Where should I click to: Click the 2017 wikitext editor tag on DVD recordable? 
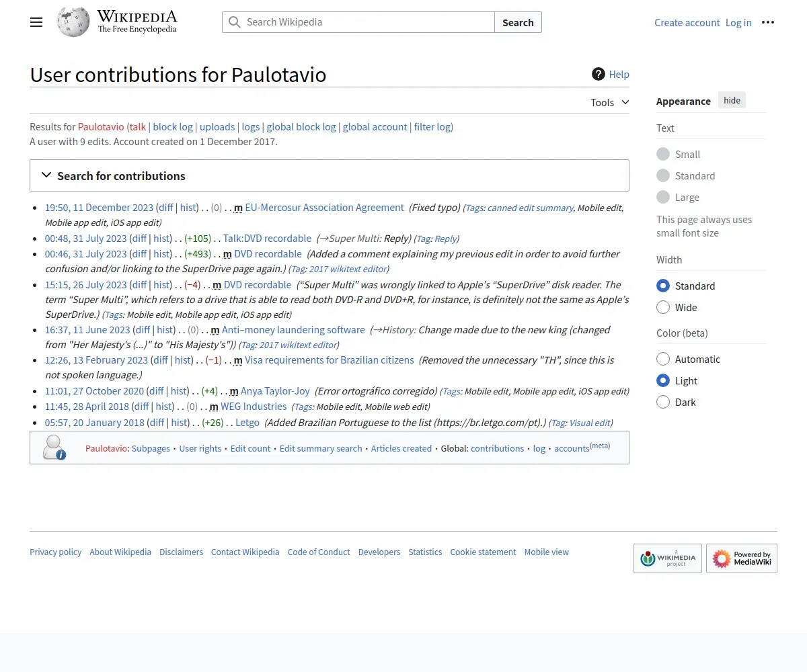[x=348, y=269]
